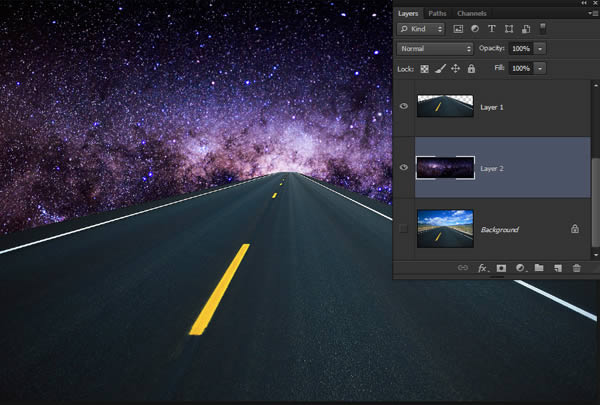Image resolution: width=600 pixels, height=405 pixels.
Task: Select the Layers tab
Action: pyautogui.click(x=408, y=13)
